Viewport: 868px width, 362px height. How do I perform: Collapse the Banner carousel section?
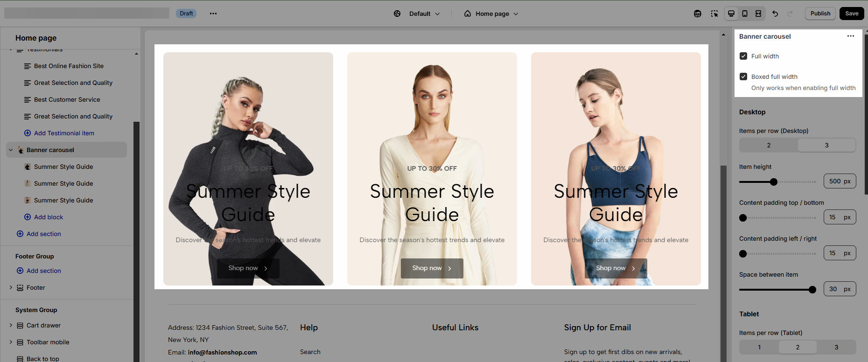[x=11, y=150]
